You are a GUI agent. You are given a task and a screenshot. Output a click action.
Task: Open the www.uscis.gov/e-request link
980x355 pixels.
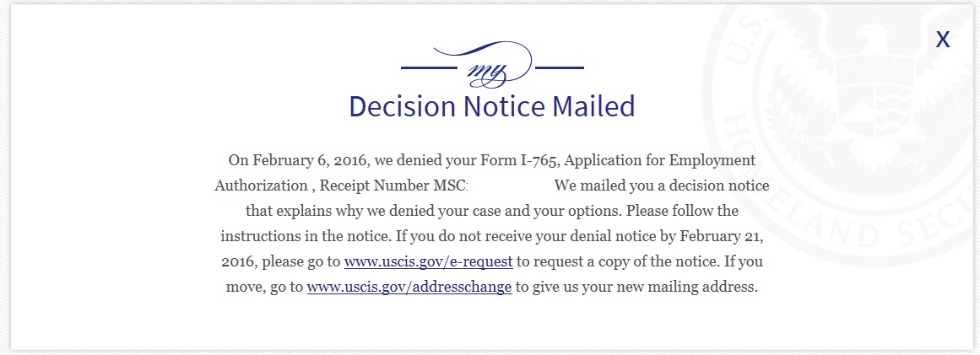[428, 261]
